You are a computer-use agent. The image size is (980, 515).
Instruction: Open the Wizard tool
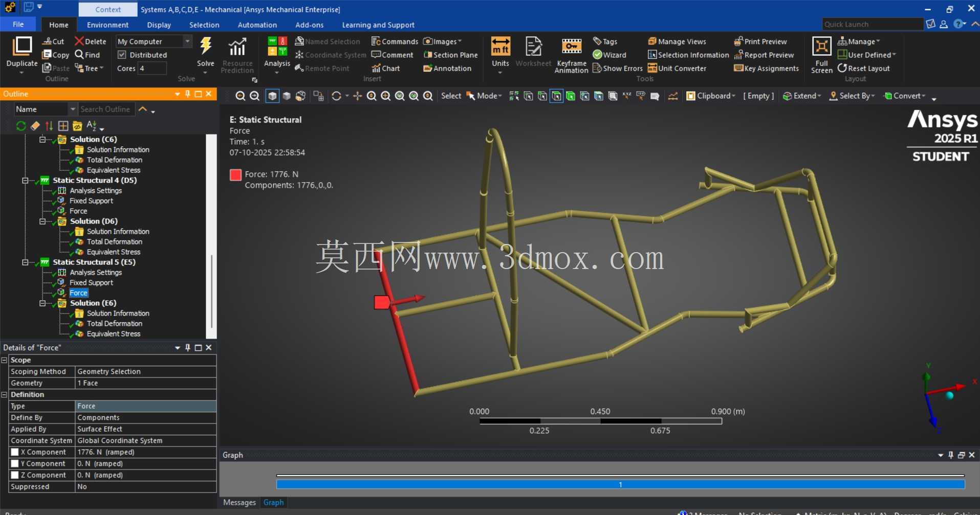point(609,55)
